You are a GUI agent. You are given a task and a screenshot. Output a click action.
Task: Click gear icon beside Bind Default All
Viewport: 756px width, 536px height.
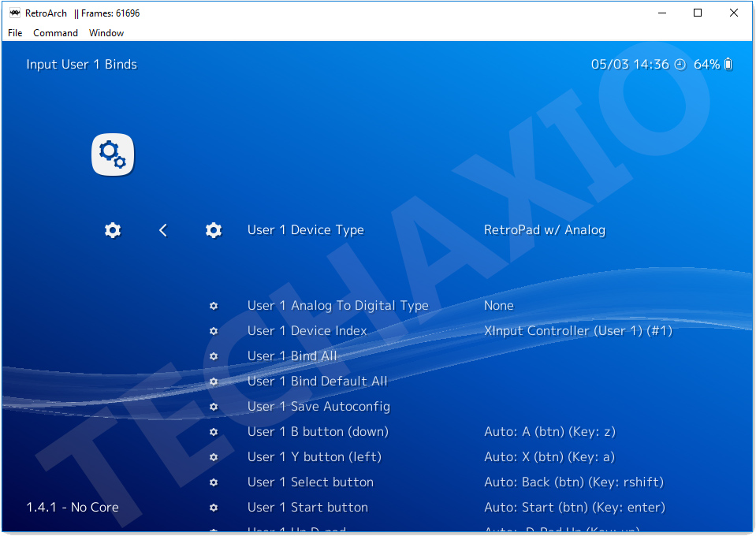pyautogui.click(x=214, y=382)
